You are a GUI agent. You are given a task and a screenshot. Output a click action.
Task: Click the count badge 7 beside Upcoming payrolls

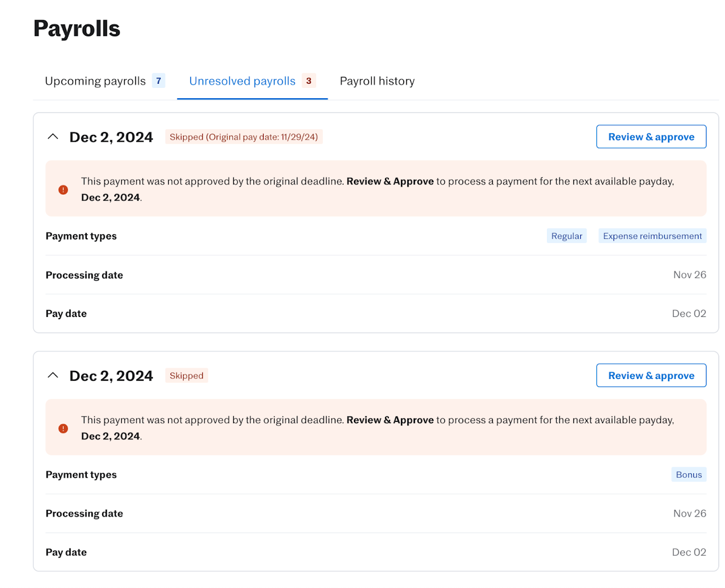point(159,81)
